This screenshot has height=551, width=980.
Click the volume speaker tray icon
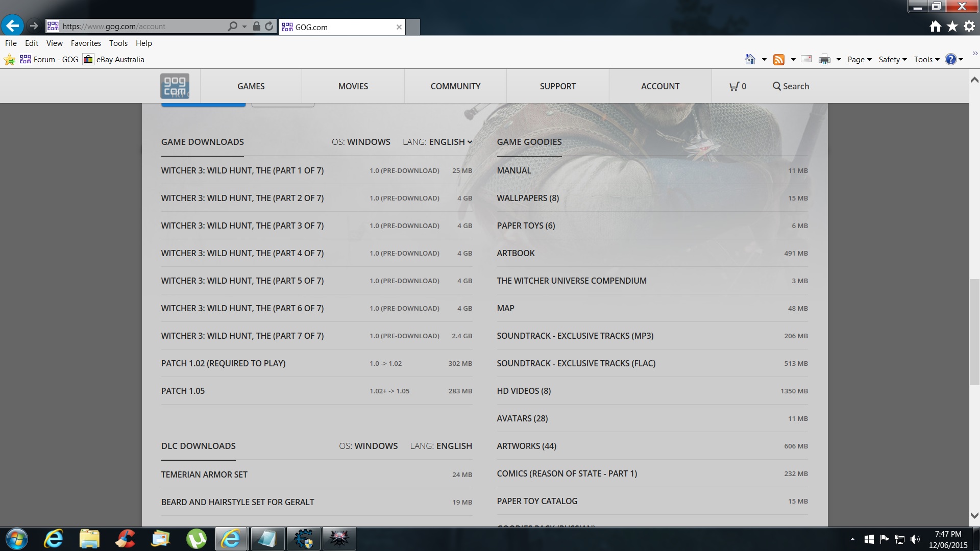pos(915,539)
